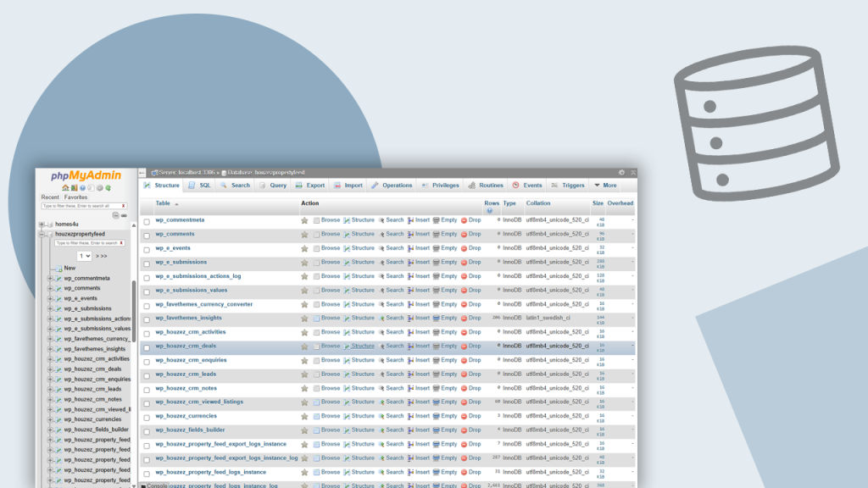This screenshot has width=868, height=488.
Task: Check the box next to wp_houzez_currencies
Action: point(147,417)
